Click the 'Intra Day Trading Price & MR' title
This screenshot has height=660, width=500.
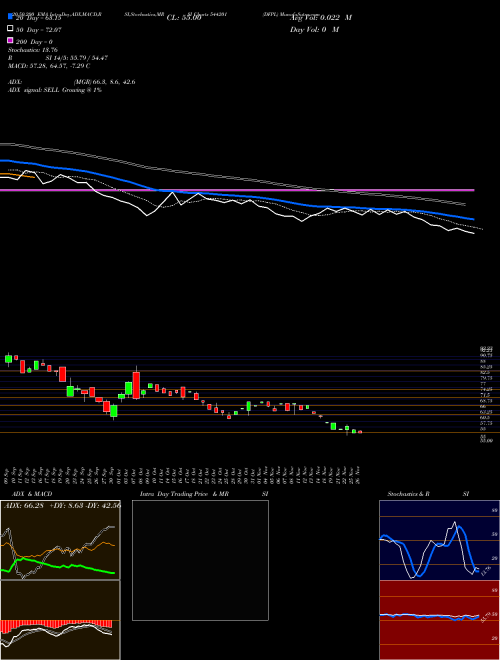pos(184,494)
